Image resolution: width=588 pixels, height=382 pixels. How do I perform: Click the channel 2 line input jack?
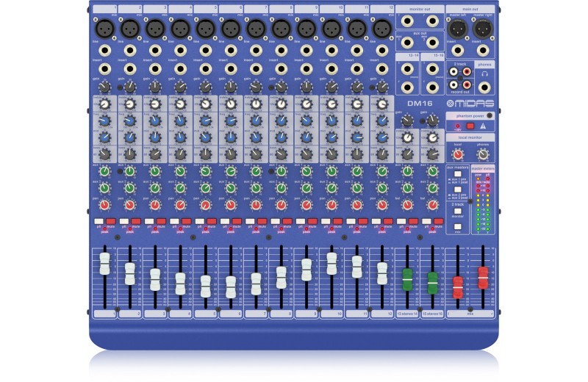pos(130,50)
